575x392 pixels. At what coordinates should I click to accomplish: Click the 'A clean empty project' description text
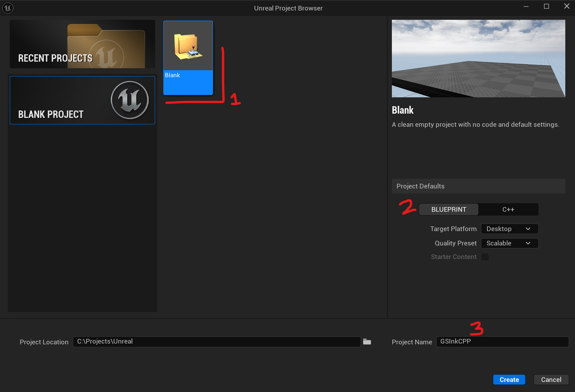(475, 124)
